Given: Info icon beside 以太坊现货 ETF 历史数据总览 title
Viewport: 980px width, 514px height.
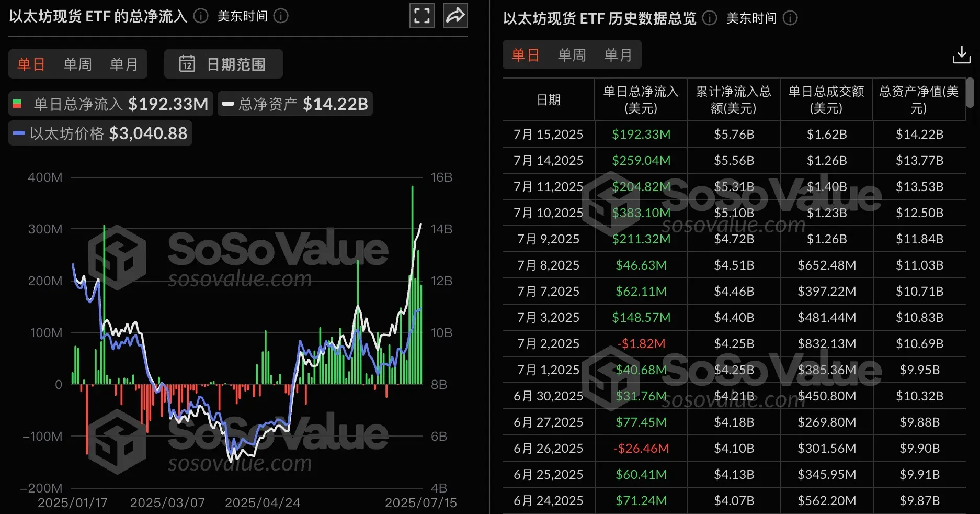Looking at the screenshot, I should coord(710,18).
